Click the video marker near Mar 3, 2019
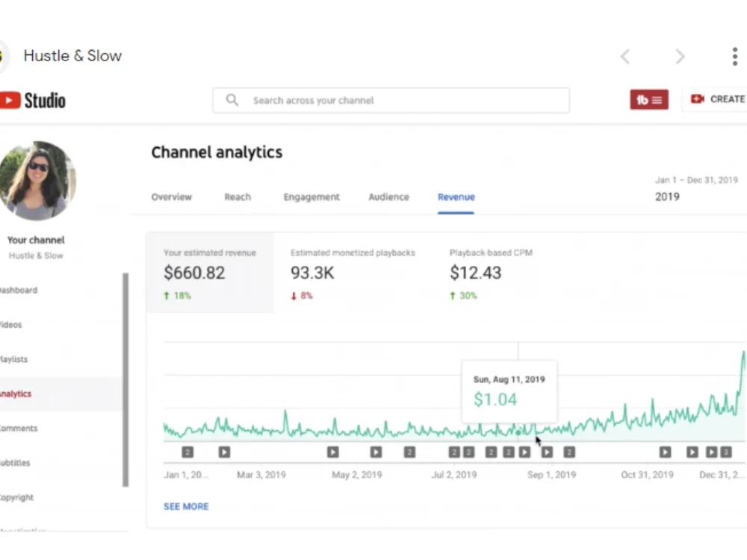Screen dimensions: 747x560 point(224,452)
